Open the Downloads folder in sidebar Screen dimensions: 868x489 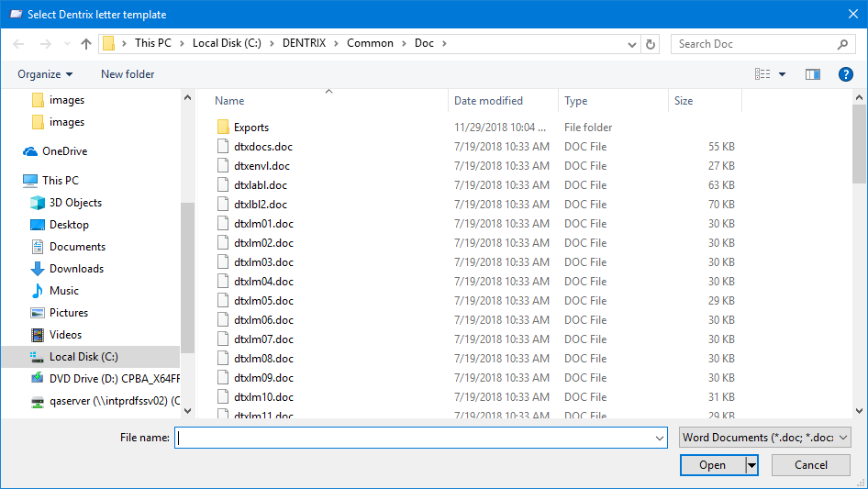pyautogui.click(x=75, y=269)
